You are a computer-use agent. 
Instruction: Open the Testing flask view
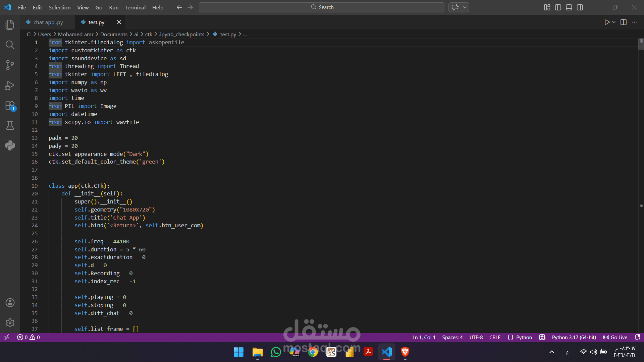coord(10,126)
